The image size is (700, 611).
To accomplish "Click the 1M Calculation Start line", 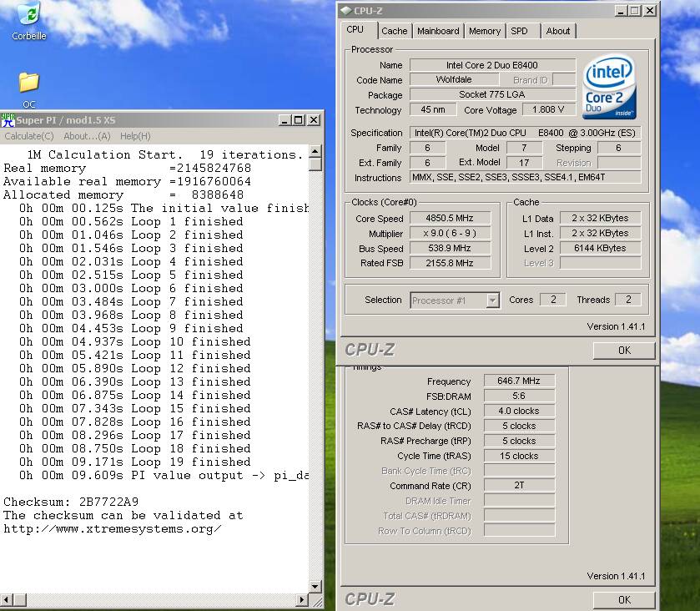I will click(x=164, y=154).
